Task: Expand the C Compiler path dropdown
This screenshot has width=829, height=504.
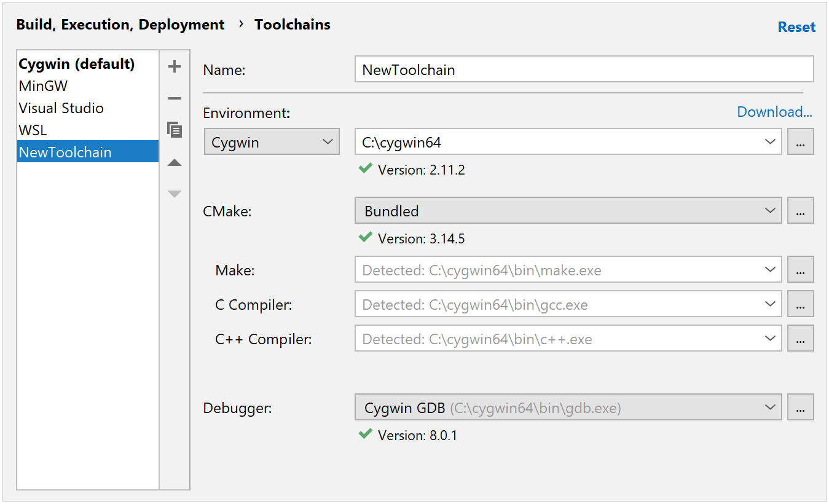Action: click(x=770, y=304)
